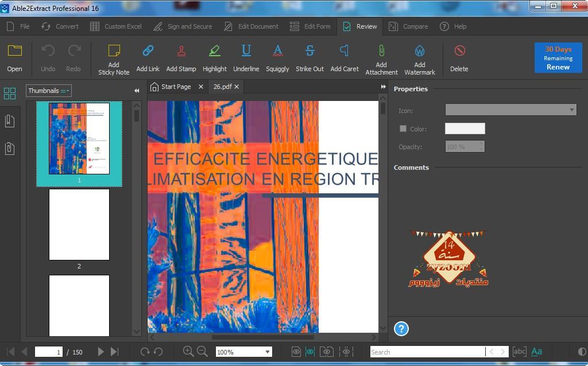Toggle single page view mode
Image resolution: width=588 pixels, height=366 pixels.
tap(296, 352)
